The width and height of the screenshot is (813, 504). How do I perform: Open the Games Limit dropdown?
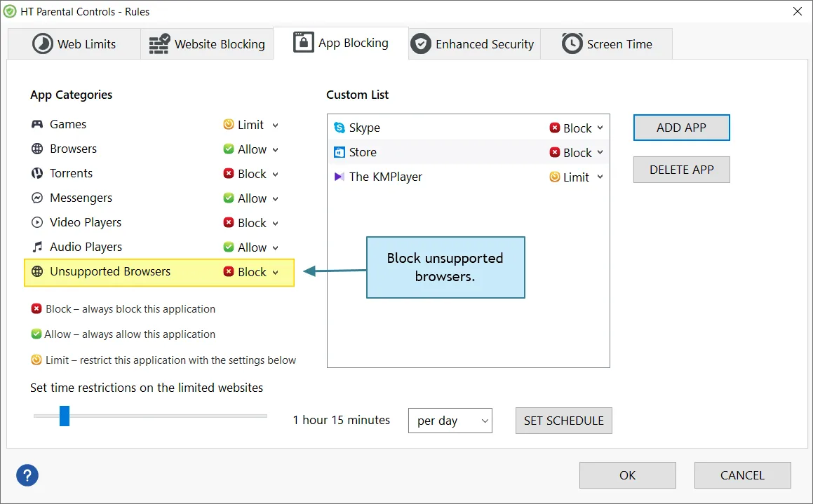(x=251, y=125)
